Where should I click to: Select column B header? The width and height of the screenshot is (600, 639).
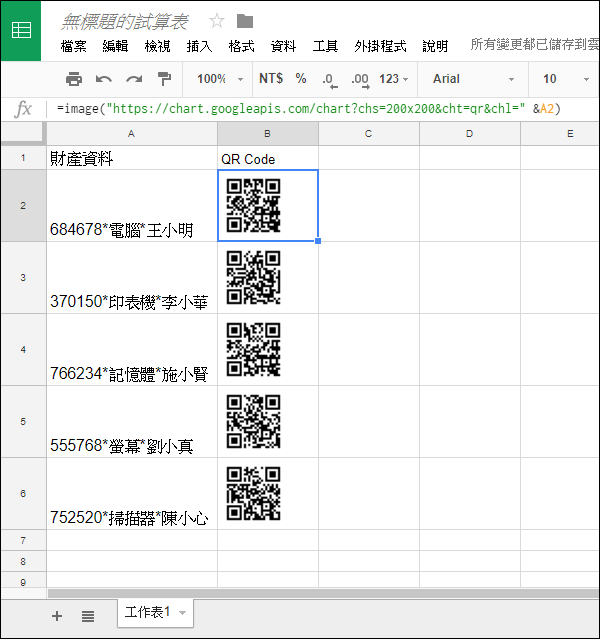click(x=268, y=134)
